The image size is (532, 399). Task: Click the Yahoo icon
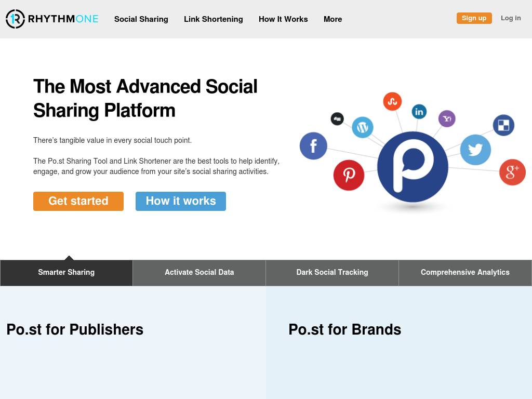[447, 118]
